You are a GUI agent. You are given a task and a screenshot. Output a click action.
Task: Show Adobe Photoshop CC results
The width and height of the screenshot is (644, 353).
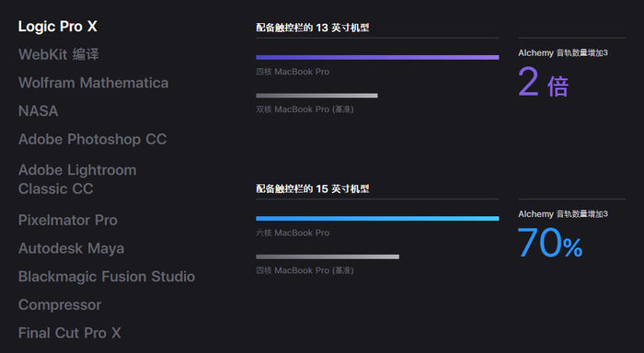pos(92,139)
